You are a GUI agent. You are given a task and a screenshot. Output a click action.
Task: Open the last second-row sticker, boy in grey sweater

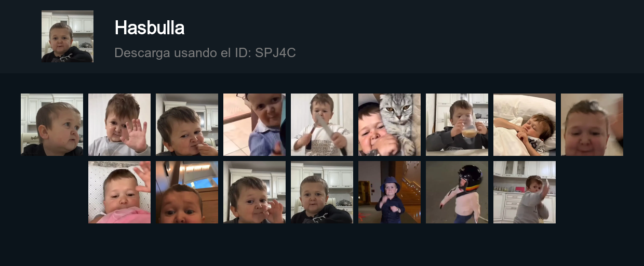tap(525, 192)
